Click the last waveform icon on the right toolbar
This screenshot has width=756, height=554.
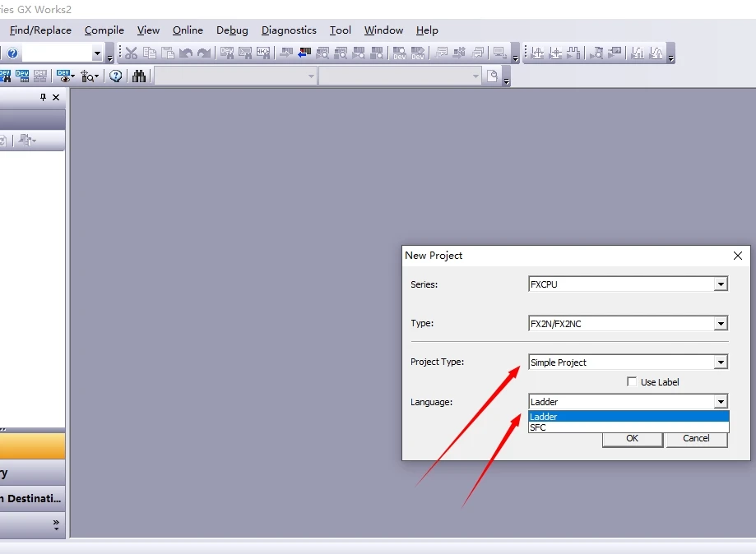[x=656, y=53]
